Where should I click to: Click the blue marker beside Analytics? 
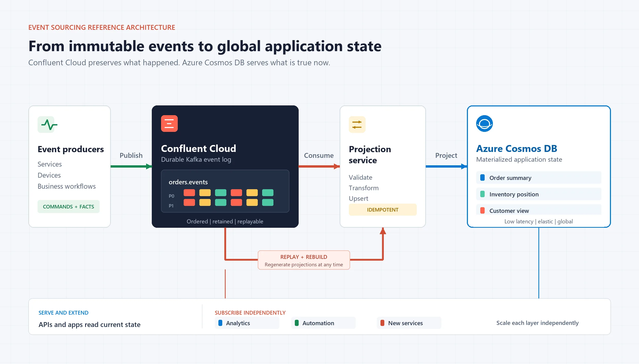[x=220, y=323]
